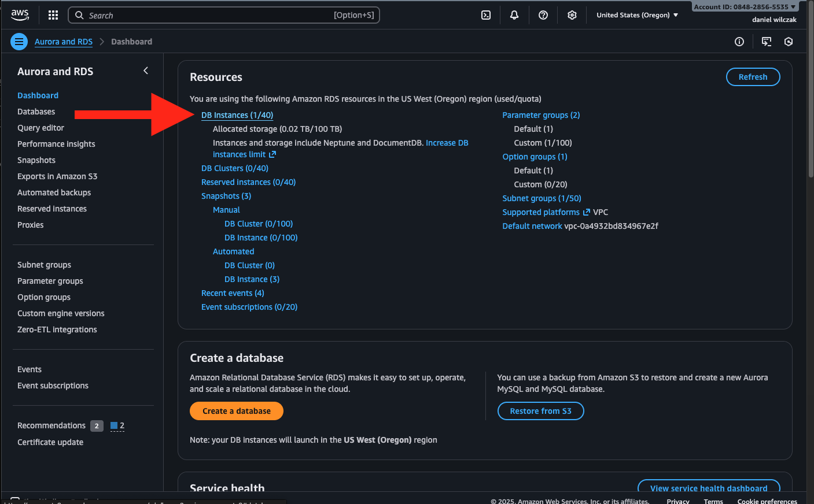Click in the AWS search field
814x504 pixels.
208,15
